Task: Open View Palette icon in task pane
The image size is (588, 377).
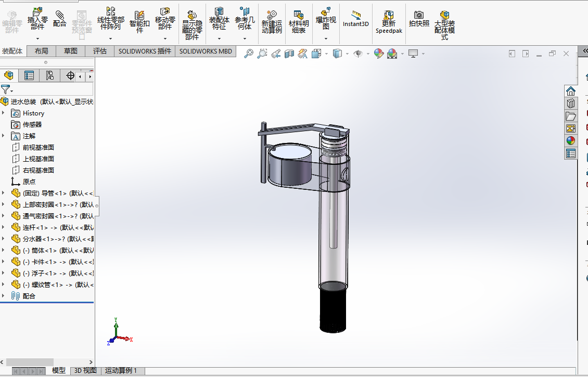Action: [571, 128]
